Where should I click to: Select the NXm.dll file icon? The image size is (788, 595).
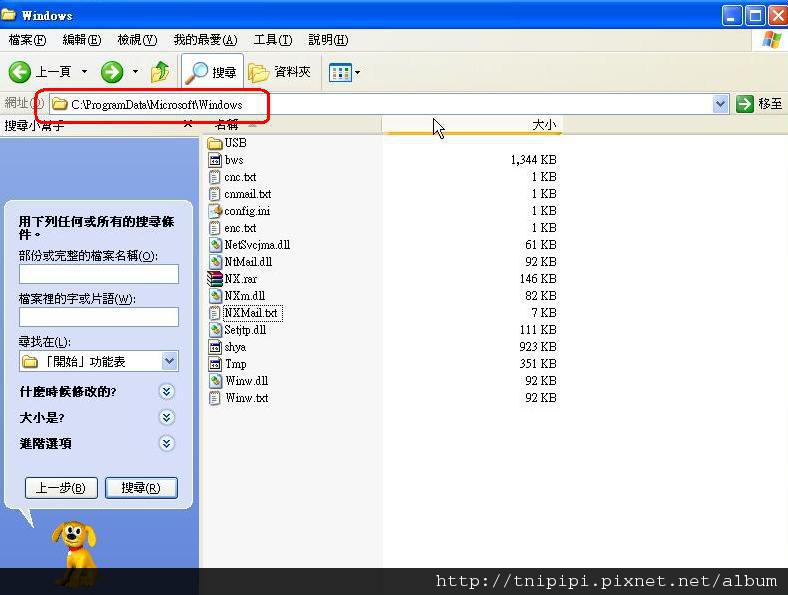(215, 296)
